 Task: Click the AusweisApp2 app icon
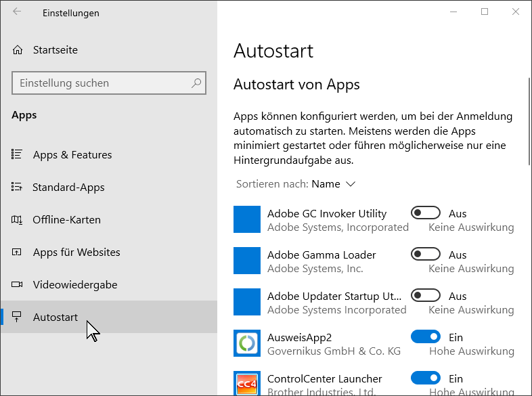[x=247, y=343]
